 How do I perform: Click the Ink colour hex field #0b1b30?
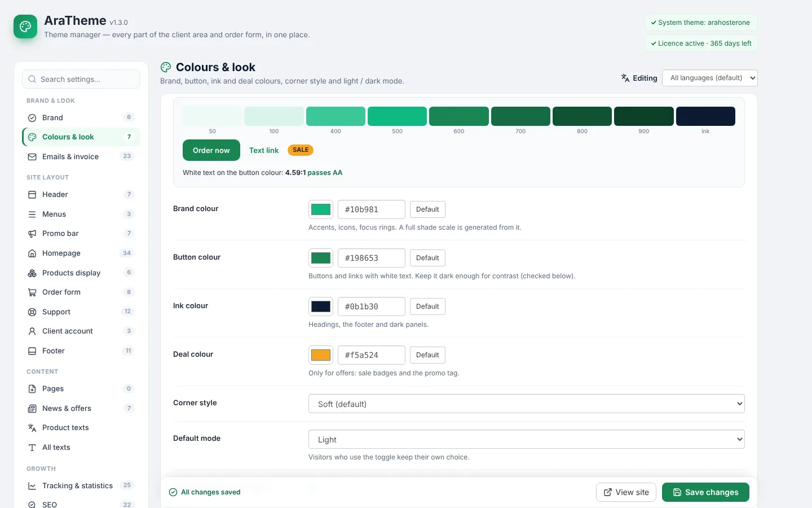point(372,306)
